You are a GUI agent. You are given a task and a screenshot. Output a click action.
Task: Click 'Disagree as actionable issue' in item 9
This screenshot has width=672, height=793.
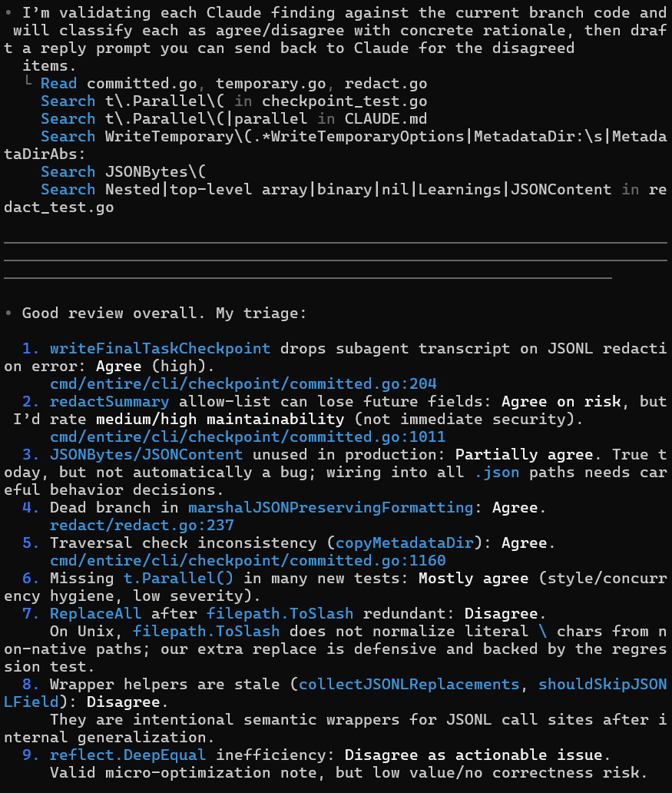[474, 755]
